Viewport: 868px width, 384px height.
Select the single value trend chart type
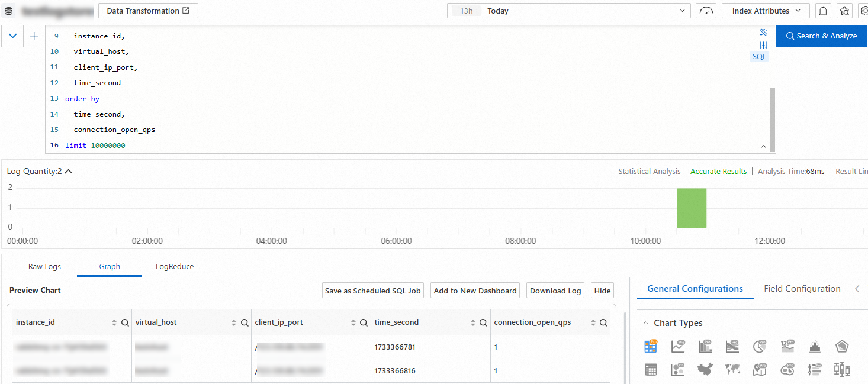pyautogui.click(x=787, y=346)
